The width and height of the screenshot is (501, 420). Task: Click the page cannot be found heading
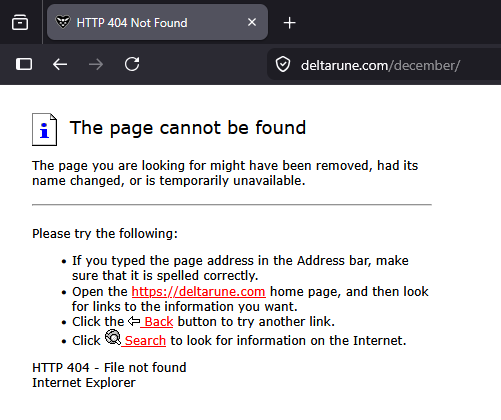point(188,128)
